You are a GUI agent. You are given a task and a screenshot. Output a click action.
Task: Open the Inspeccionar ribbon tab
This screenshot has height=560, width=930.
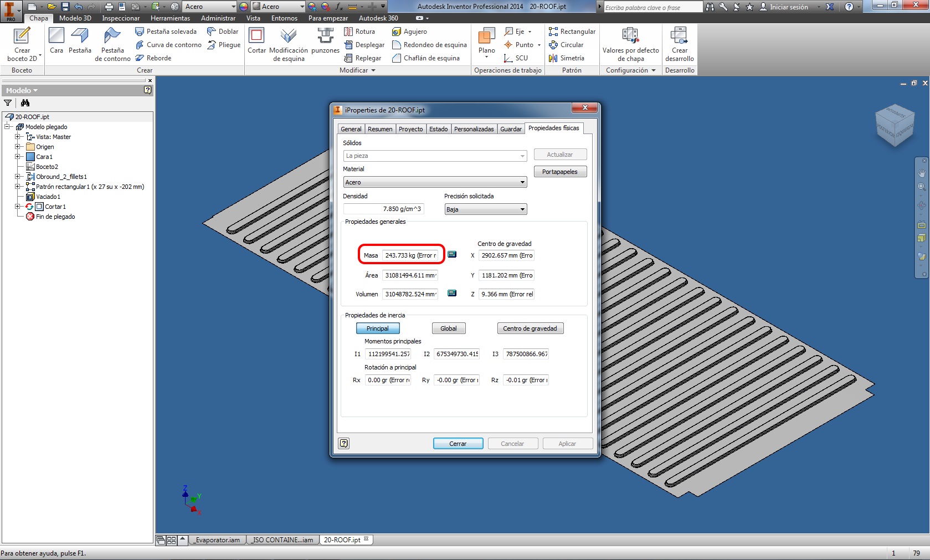point(121,18)
